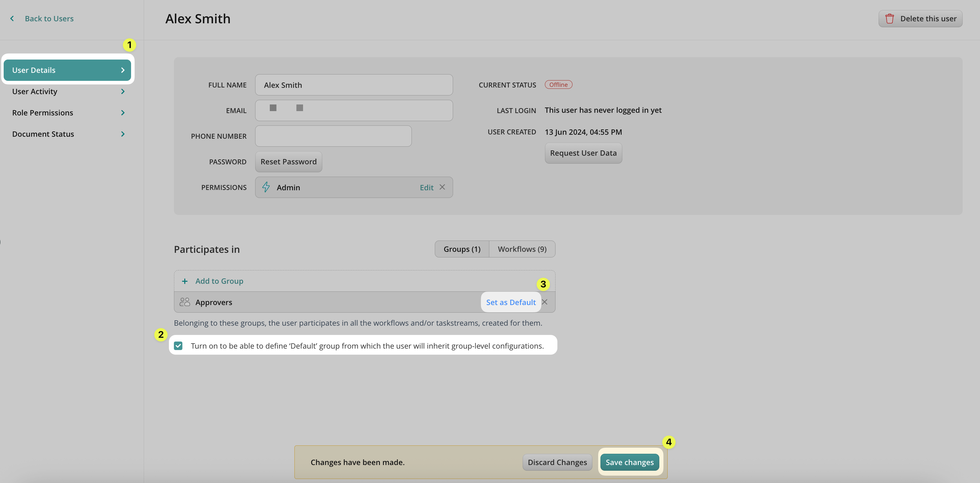Click the Offline status badge
This screenshot has width=980, height=483.
tap(558, 85)
